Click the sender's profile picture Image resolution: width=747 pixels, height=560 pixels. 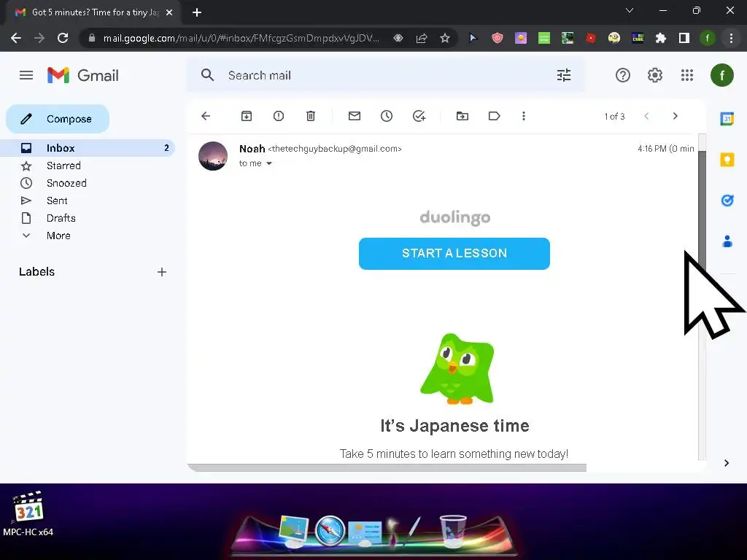[x=213, y=156]
